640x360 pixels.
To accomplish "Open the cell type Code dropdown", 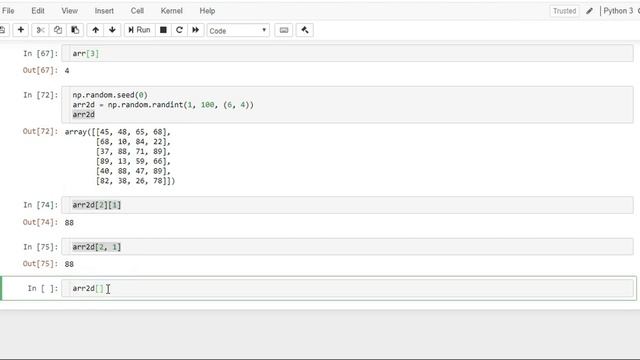I will pos(238,31).
